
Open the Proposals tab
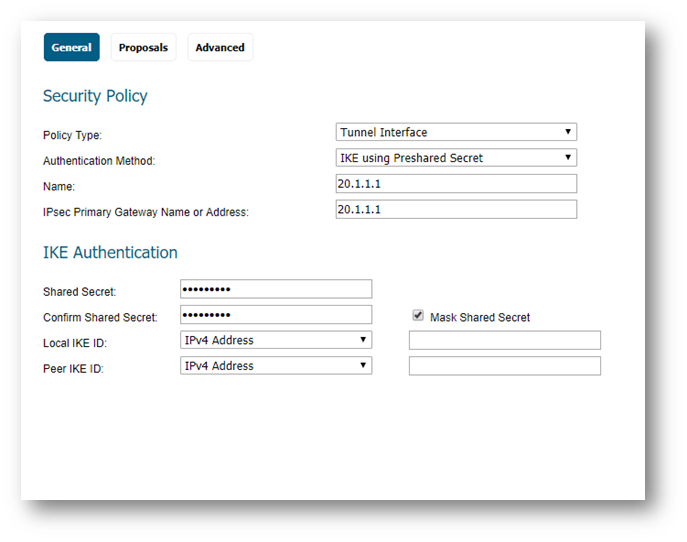coord(143,47)
